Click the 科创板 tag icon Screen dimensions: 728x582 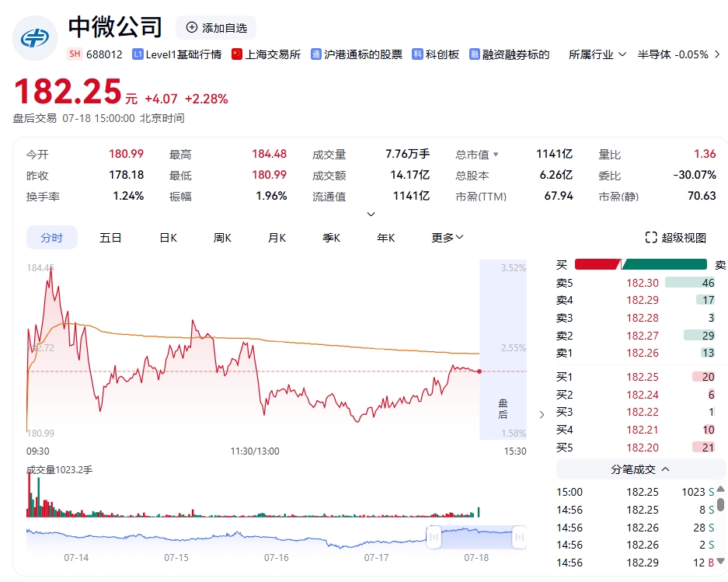(417, 54)
